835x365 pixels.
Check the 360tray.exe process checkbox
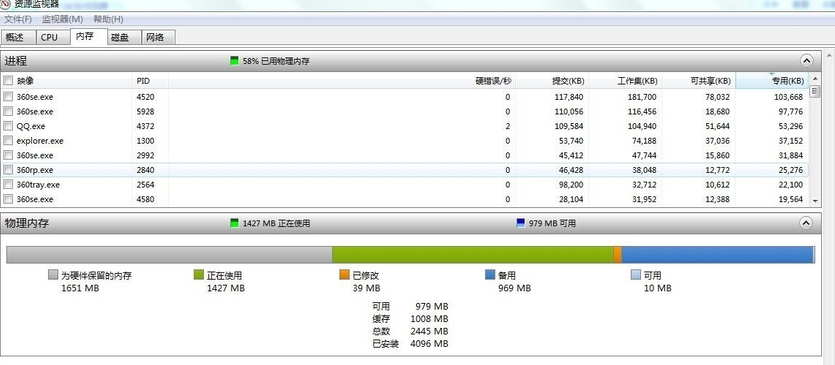click(8, 184)
